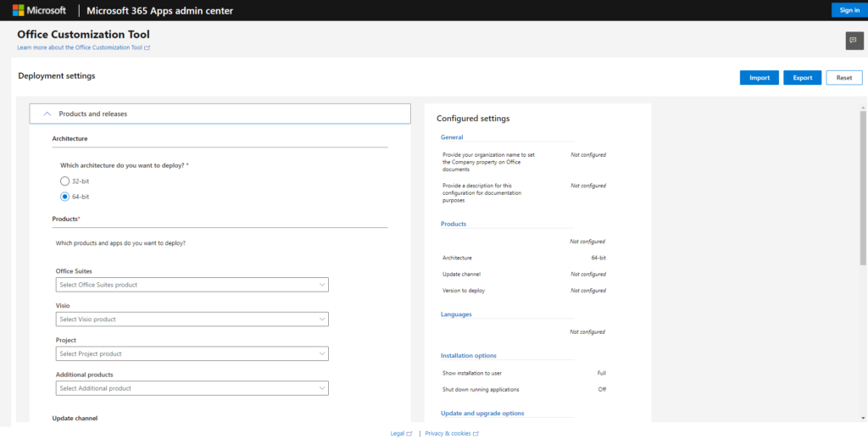Click the Microsoft logo icon
Viewport: 868px width, 439px height.
click(x=19, y=10)
